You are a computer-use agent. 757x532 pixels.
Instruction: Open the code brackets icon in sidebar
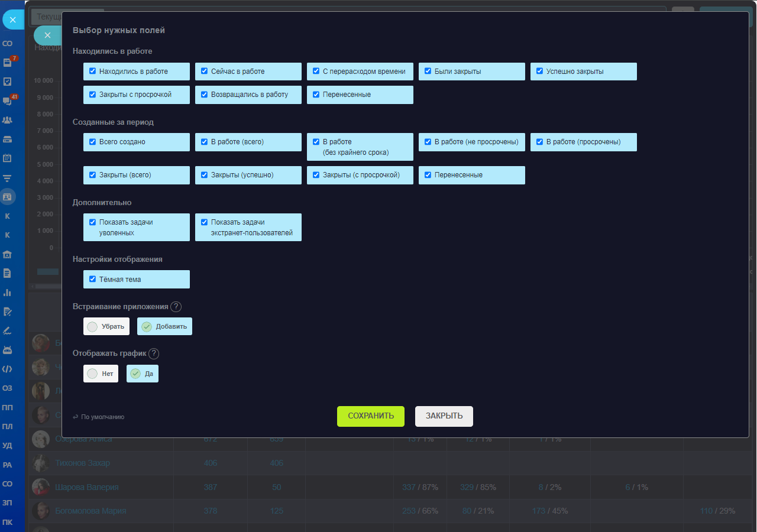tap(8, 369)
